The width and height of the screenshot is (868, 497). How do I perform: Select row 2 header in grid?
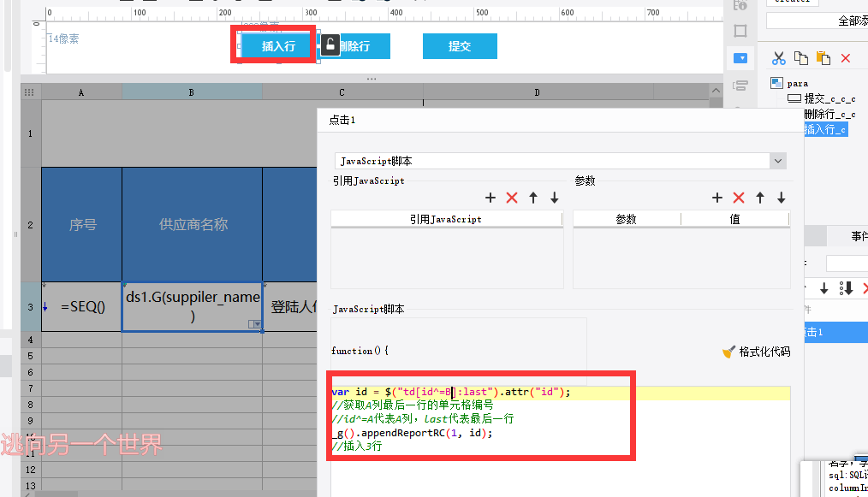point(31,225)
